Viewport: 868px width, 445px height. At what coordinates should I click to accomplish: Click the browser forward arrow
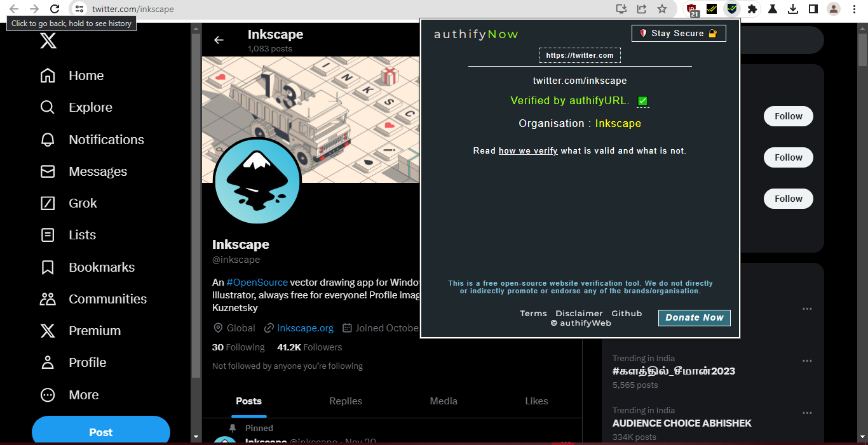coord(34,9)
